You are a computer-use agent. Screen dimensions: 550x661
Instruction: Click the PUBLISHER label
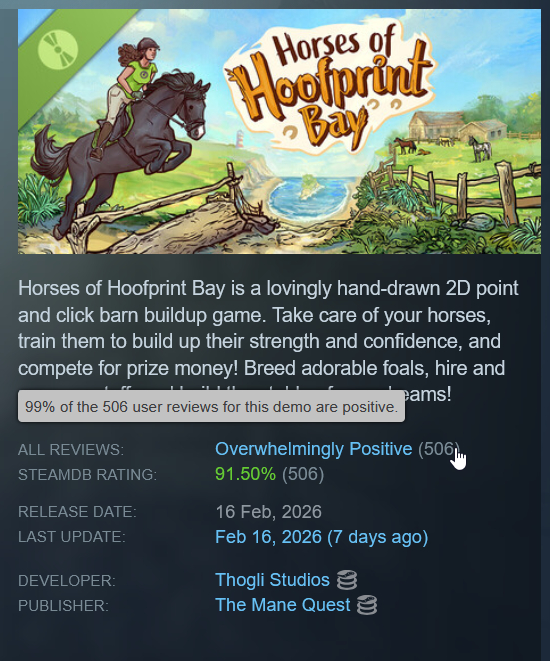pos(63,606)
